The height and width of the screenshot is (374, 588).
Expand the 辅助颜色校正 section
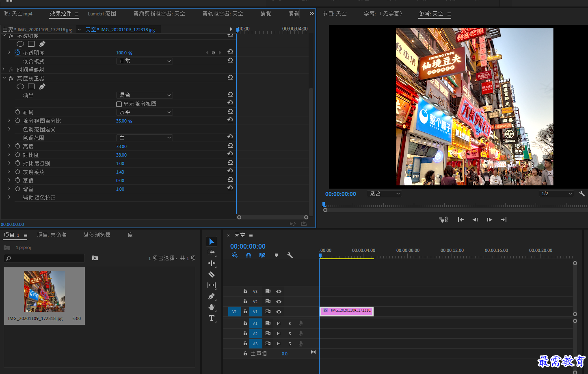coord(9,197)
